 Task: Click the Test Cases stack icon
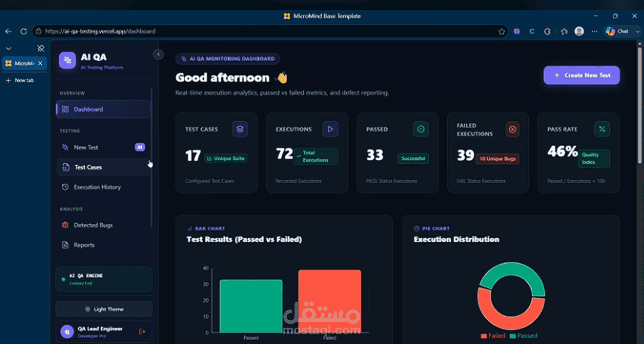[x=240, y=129]
